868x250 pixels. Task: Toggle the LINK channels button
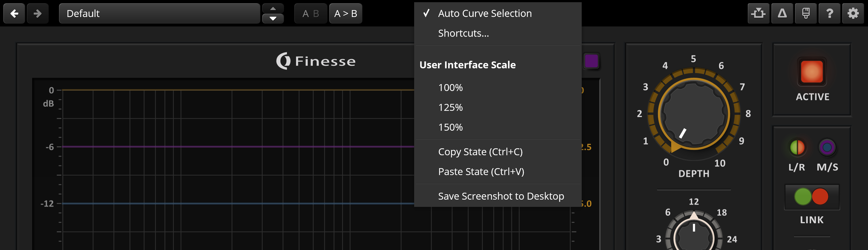coord(812,197)
